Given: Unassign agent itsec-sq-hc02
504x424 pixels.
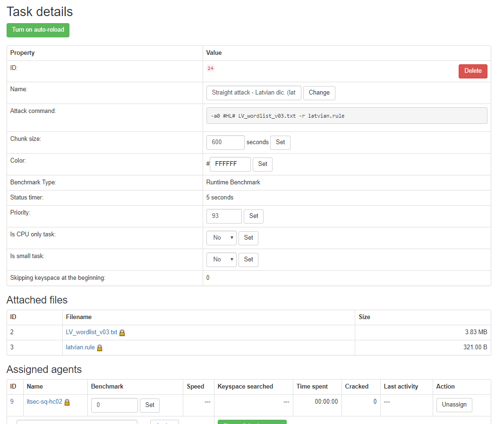Looking at the screenshot, I should [454, 405].
